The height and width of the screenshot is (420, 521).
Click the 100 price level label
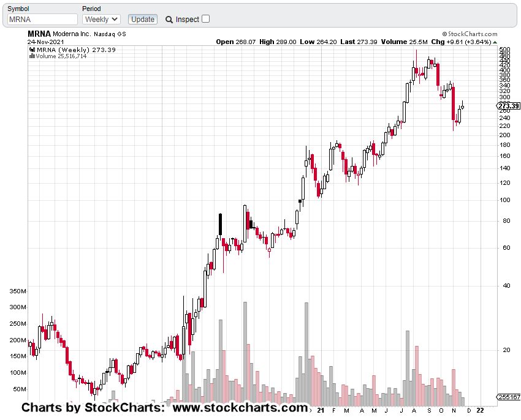point(505,200)
